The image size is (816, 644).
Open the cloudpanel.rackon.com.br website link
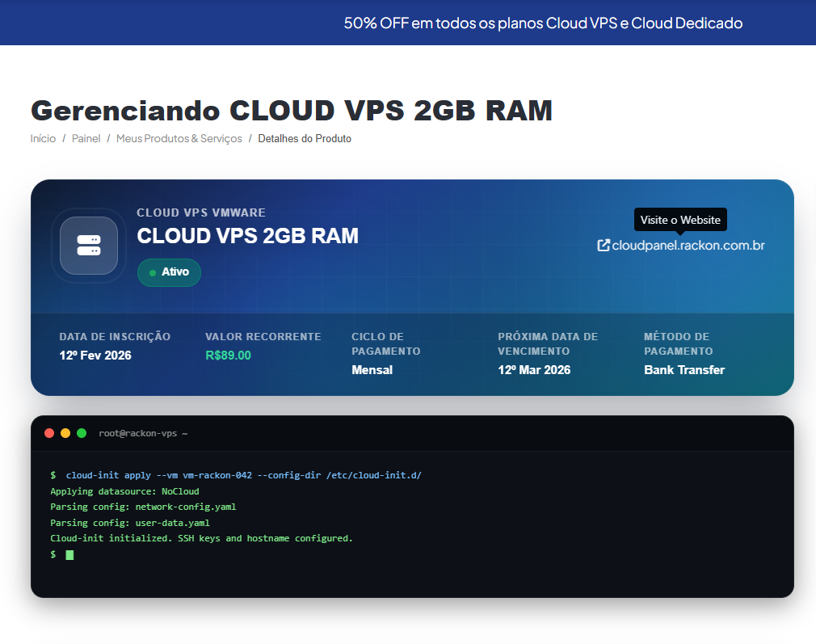point(688,245)
